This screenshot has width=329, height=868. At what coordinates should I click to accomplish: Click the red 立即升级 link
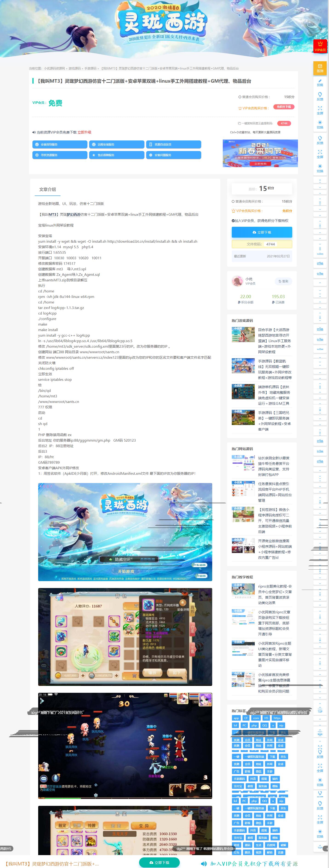[x=84, y=132]
